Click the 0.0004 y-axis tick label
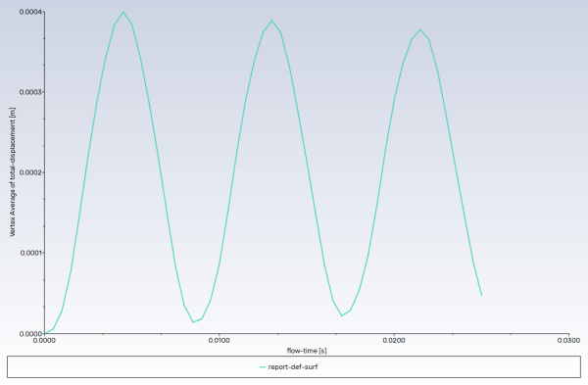The height and width of the screenshot is (385, 588). (30, 12)
